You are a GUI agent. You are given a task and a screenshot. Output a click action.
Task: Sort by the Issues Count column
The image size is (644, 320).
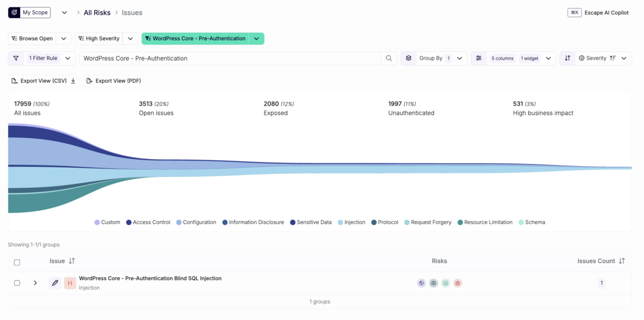(x=601, y=261)
